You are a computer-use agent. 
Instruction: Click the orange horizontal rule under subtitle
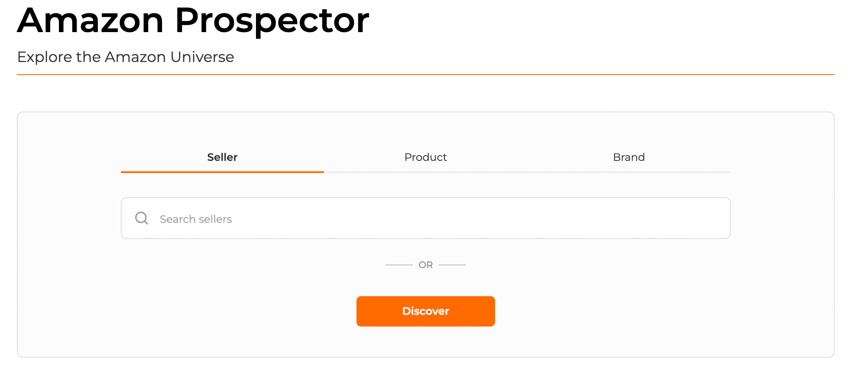(425, 75)
